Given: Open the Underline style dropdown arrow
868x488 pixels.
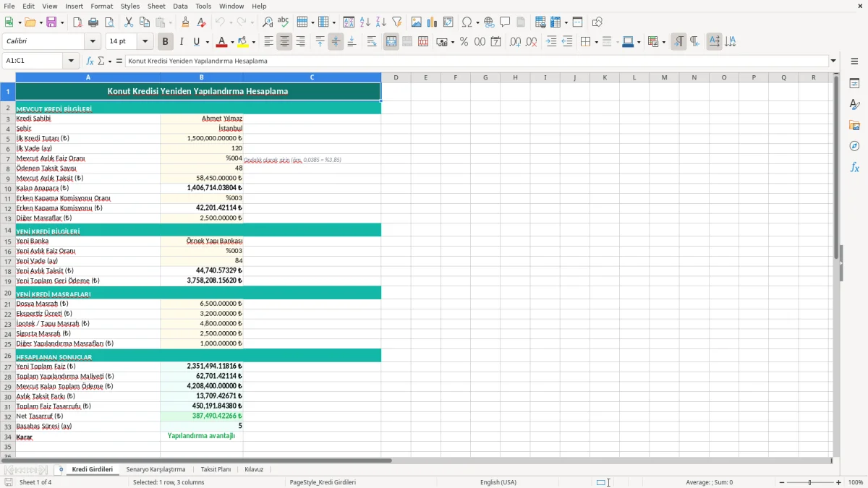Looking at the screenshot, I should 207,42.
